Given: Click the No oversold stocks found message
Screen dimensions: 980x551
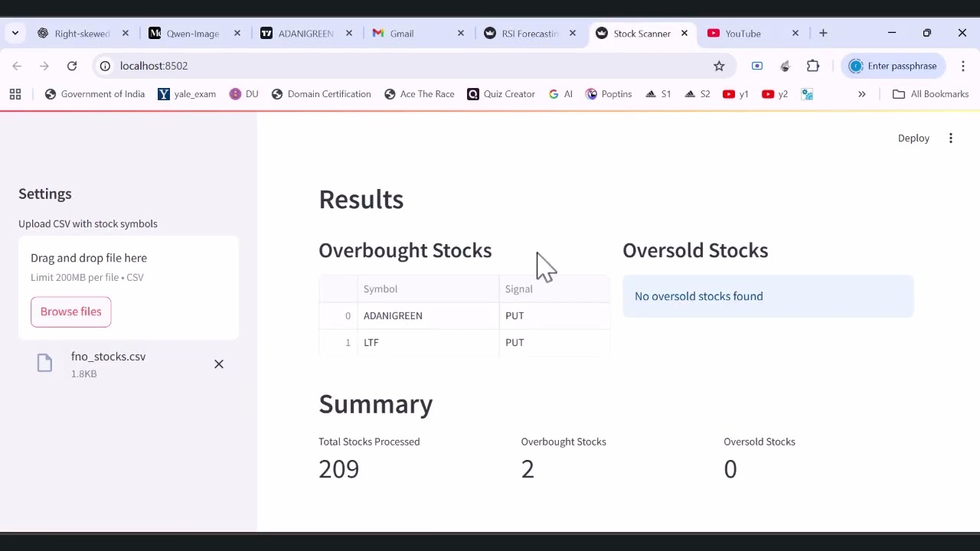Looking at the screenshot, I should [x=768, y=296].
